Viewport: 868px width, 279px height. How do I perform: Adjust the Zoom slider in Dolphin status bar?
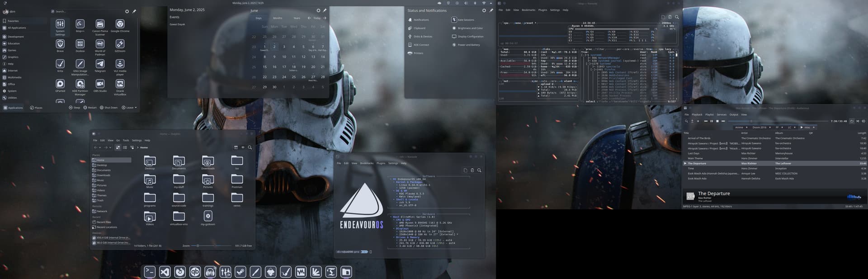coord(212,246)
